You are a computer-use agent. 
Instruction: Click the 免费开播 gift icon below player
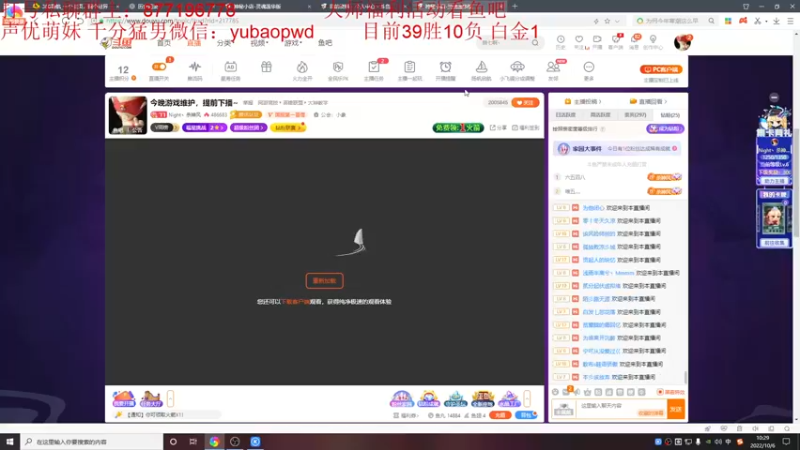click(x=123, y=398)
